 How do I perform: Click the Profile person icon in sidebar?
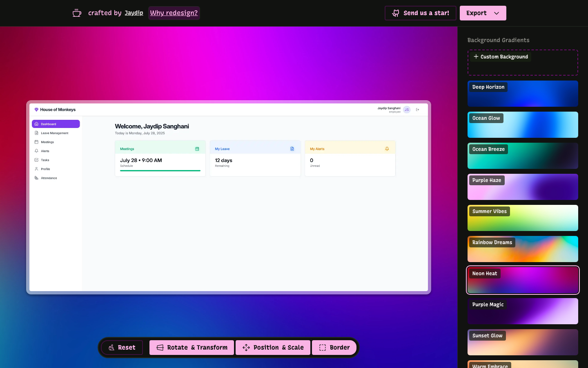[36, 169]
